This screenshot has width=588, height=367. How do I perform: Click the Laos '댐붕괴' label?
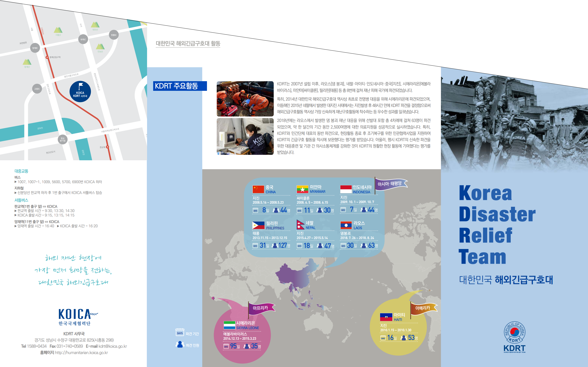click(345, 233)
